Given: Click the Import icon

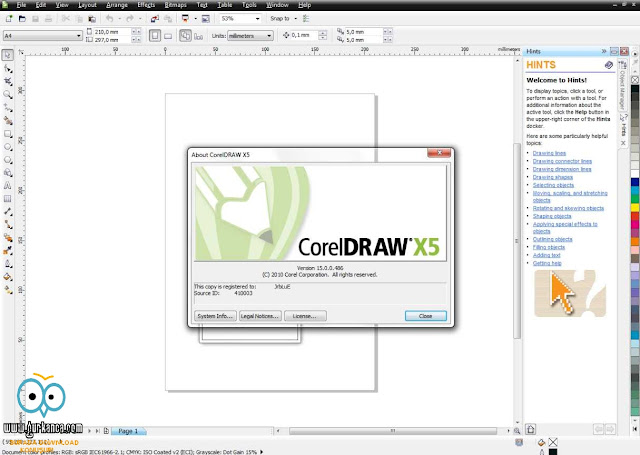Looking at the screenshot, I should pyautogui.click(x=155, y=18).
